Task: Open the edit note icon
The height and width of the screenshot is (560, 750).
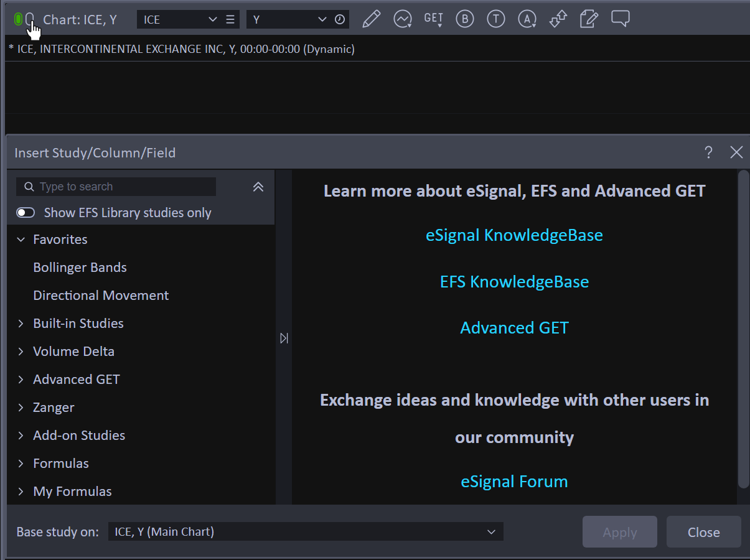Action: pyautogui.click(x=589, y=19)
